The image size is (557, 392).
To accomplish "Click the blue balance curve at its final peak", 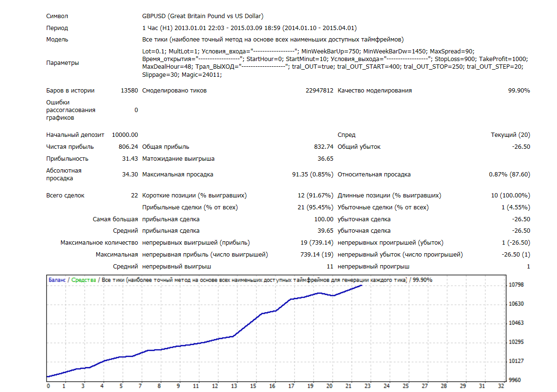I will coord(361,286).
